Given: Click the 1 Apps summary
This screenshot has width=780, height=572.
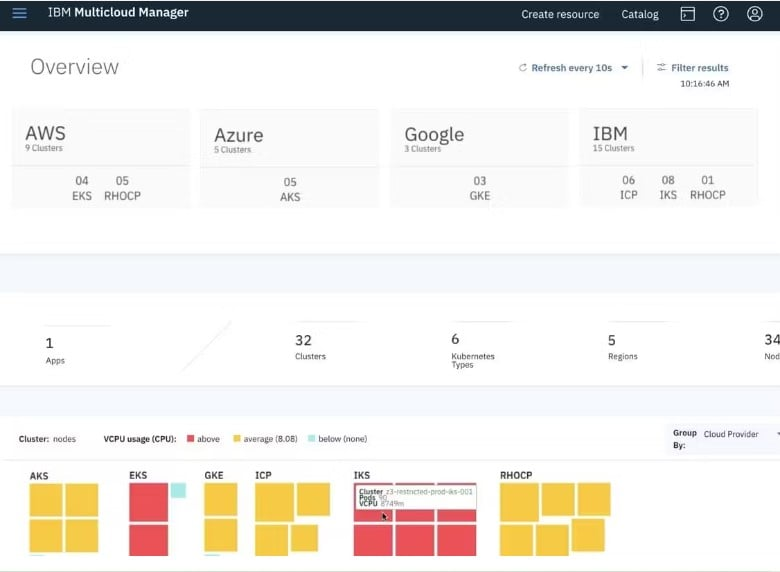Looking at the screenshot, I should click(55, 351).
